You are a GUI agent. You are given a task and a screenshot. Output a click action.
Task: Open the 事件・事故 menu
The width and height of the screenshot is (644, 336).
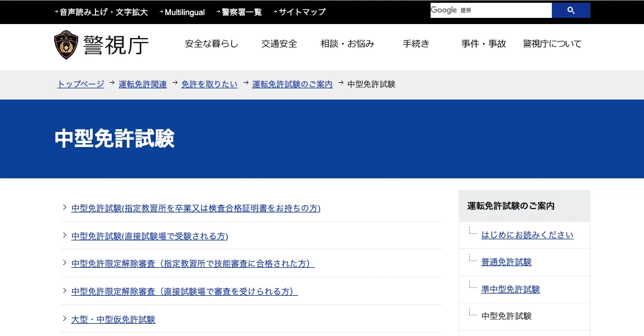click(483, 44)
